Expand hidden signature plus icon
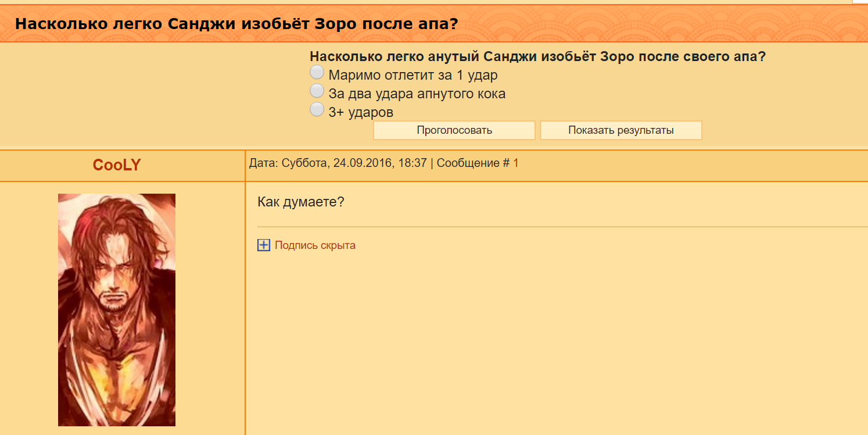868x435 pixels. click(x=264, y=245)
